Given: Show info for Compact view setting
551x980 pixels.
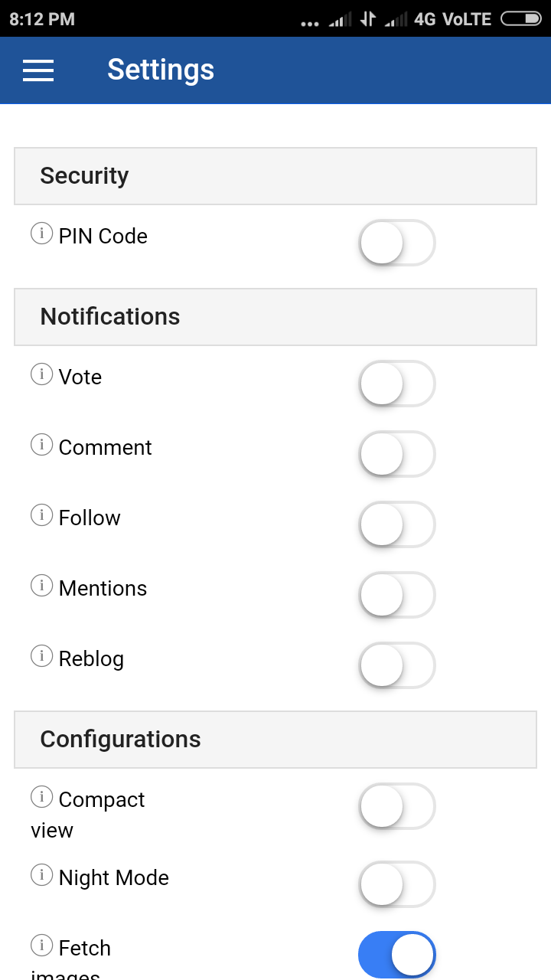Looking at the screenshot, I should [x=41, y=797].
